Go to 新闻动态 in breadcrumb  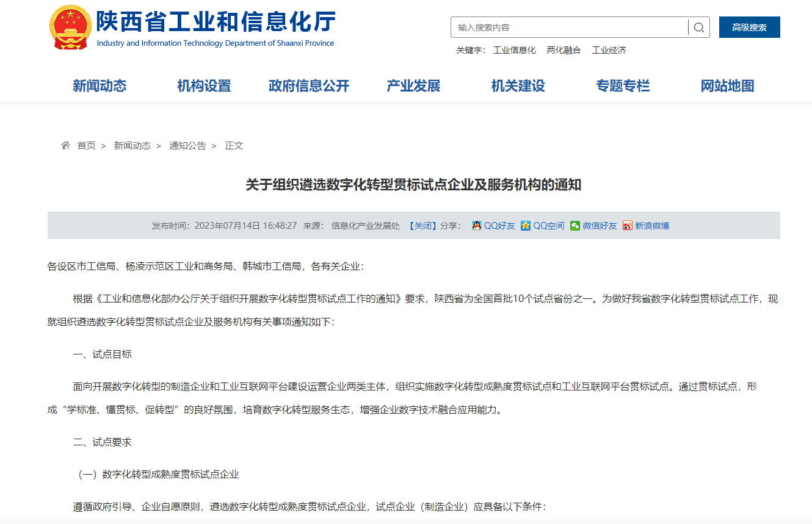132,145
